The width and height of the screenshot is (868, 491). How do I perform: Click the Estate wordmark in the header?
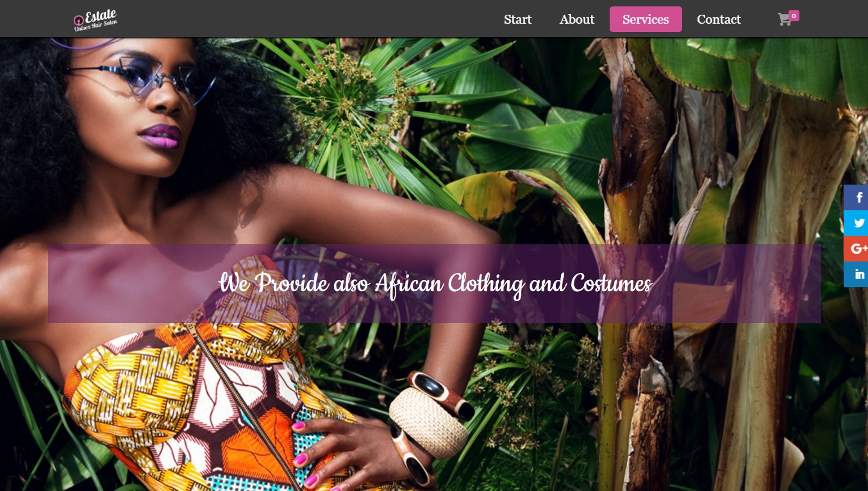101,16
